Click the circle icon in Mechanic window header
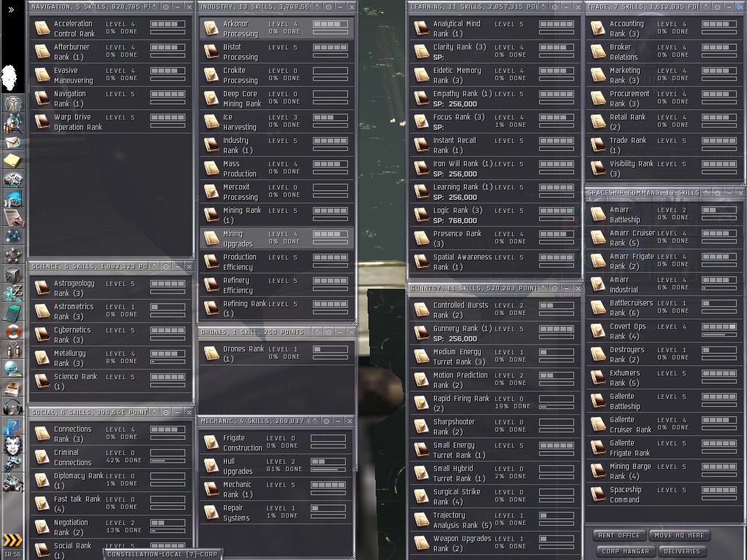The width and height of the screenshot is (747, 560). 326,421
